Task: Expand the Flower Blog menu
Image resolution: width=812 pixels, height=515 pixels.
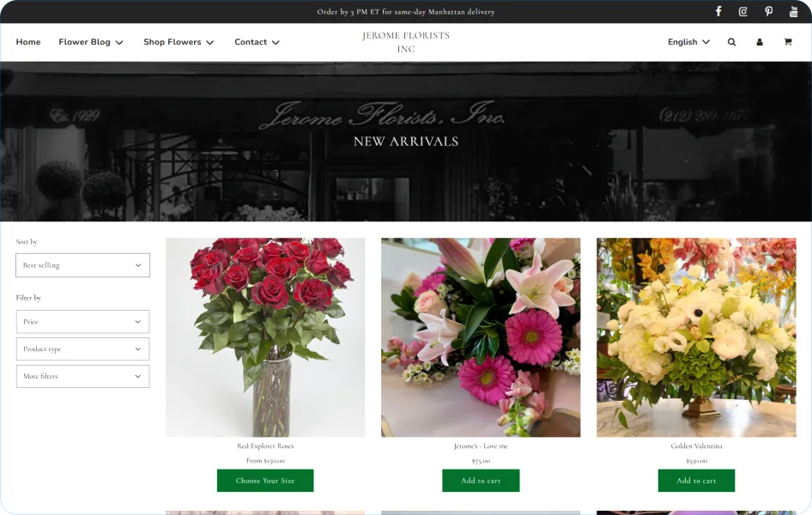Action: coord(91,42)
